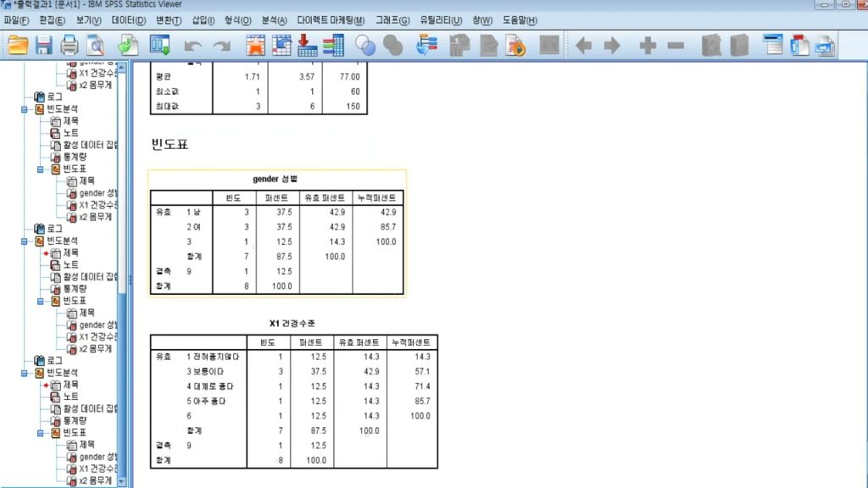868x488 pixels.
Task: Click the Export output icon
Action: click(x=128, y=45)
